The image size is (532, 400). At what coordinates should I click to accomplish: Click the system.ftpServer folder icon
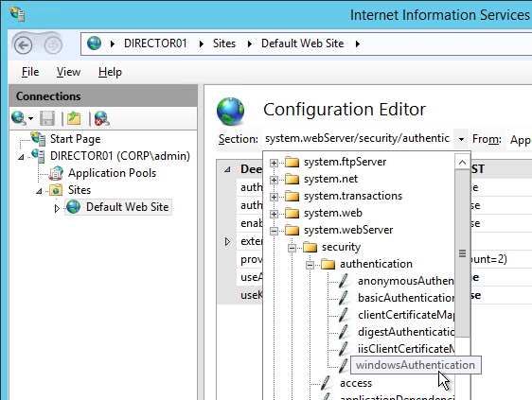point(292,162)
